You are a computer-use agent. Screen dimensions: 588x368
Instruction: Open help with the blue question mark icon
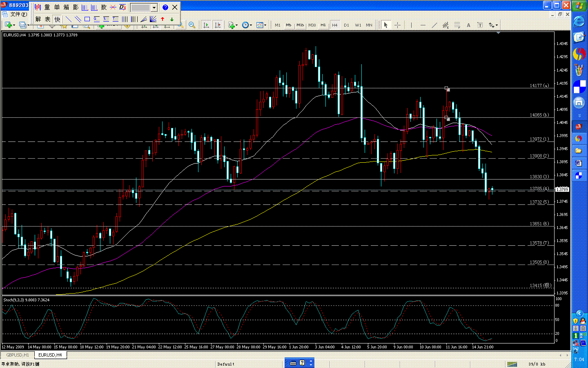[x=165, y=7]
